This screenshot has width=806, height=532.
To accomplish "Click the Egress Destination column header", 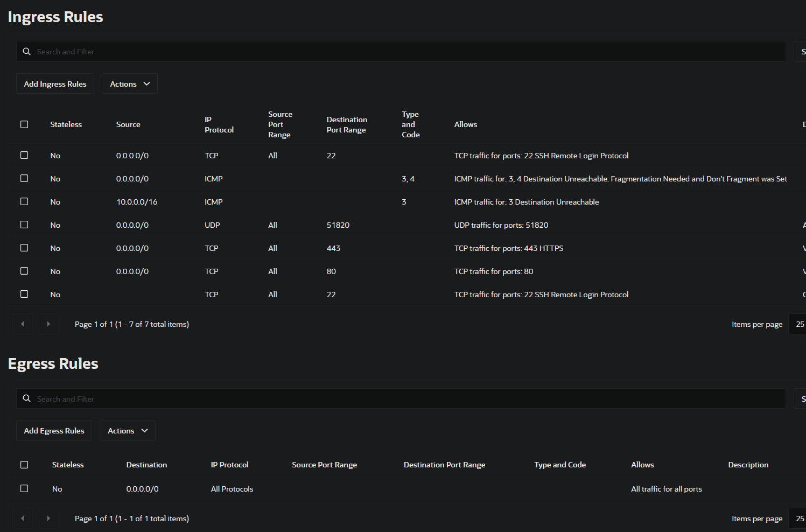I will pyautogui.click(x=146, y=465).
